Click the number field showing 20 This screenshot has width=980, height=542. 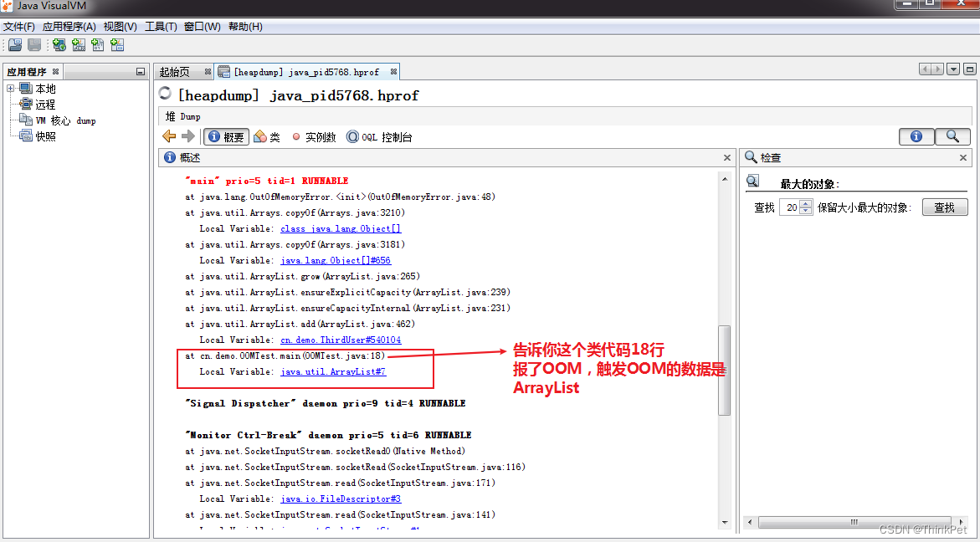(x=791, y=207)
